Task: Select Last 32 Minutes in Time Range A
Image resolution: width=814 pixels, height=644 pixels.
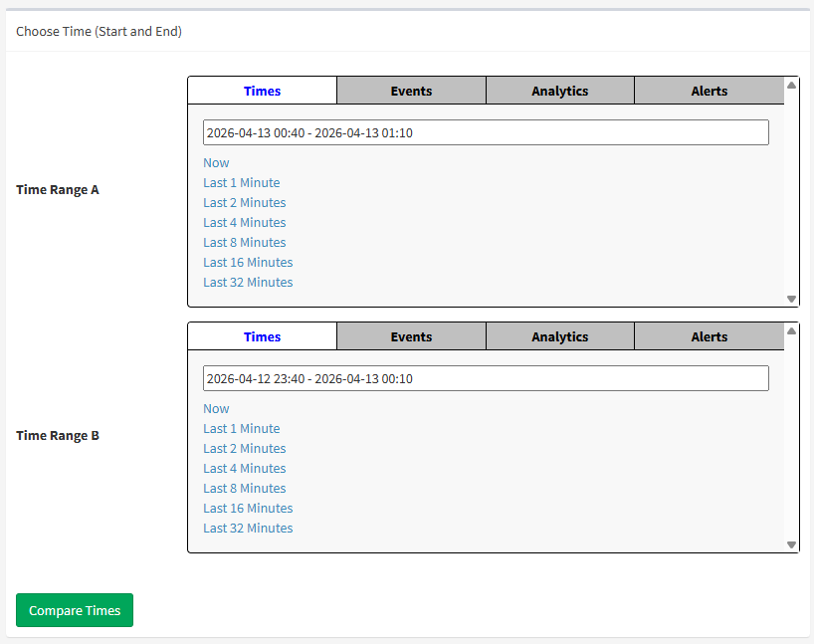Action: (x=248, y=282)
